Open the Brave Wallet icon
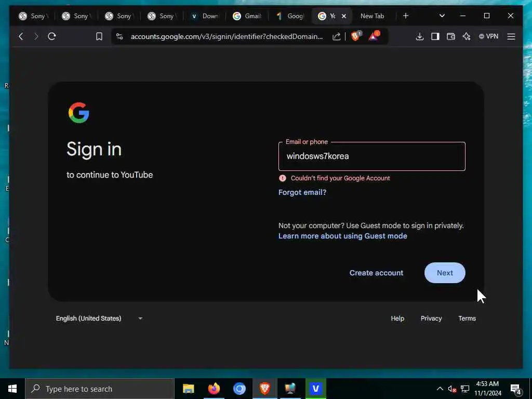The width and height of the screenshot is (532, 399). click(x=451, y=36)
